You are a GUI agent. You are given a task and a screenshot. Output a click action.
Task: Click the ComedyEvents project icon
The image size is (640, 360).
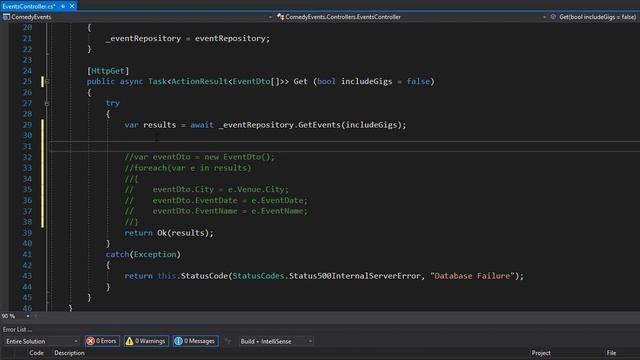point(6,17)
